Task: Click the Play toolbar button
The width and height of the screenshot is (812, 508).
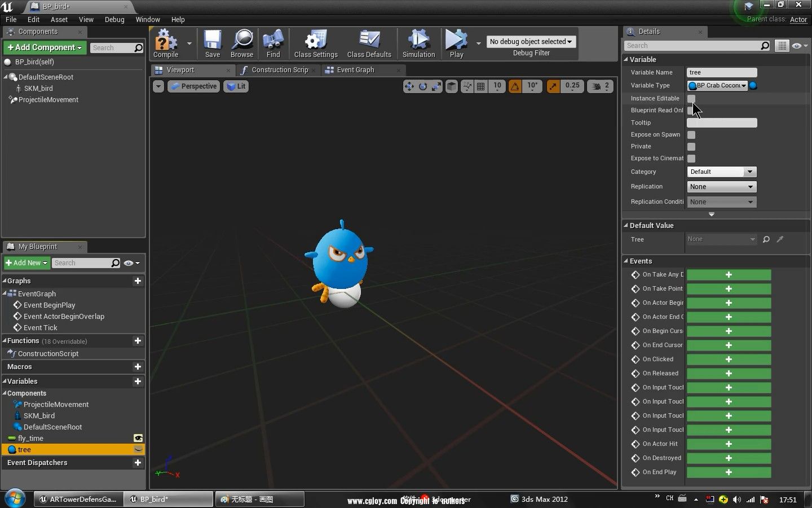Action: 456,44
